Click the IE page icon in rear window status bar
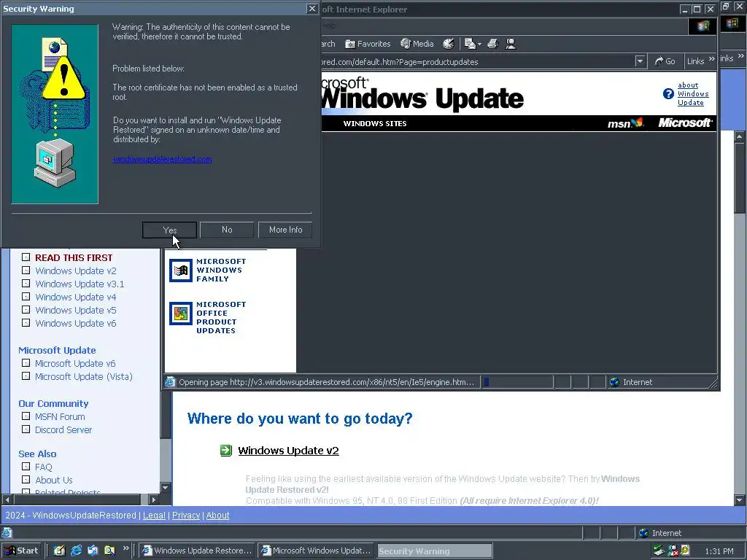This screenshot has height=560, width=747. pos(7,533)
